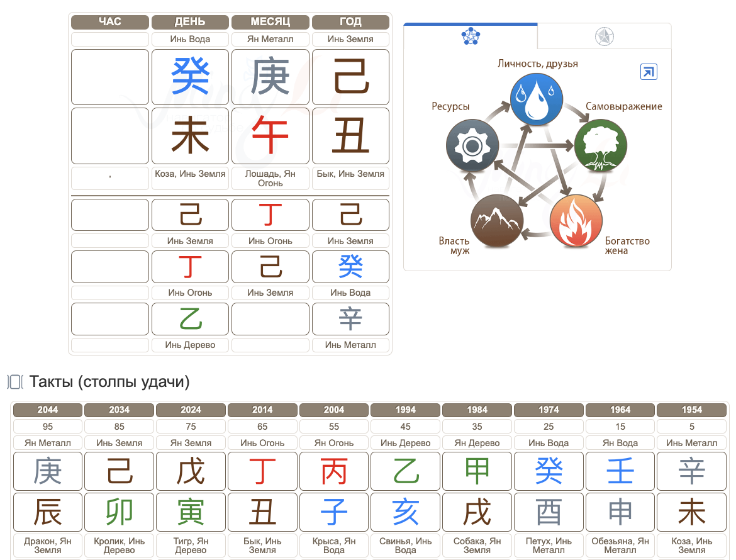Select the ЧАС column header
This screenshot has height=560, width=736.
(110, 22)
